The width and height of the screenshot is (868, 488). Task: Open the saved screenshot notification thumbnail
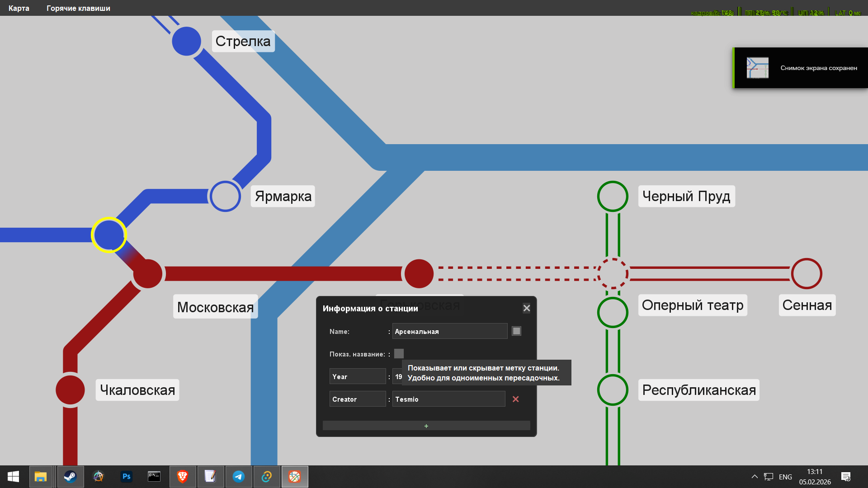coord(757,68)
